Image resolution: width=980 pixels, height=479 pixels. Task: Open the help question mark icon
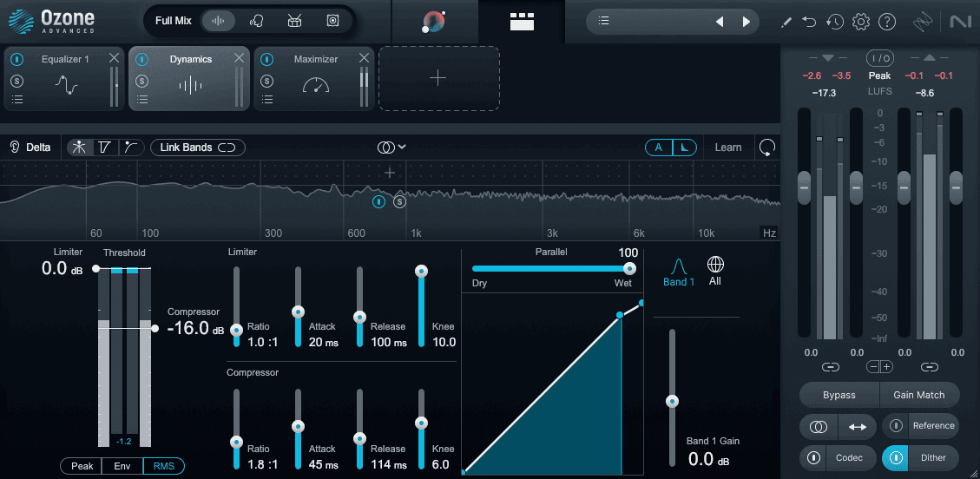(x=887, y=22)
